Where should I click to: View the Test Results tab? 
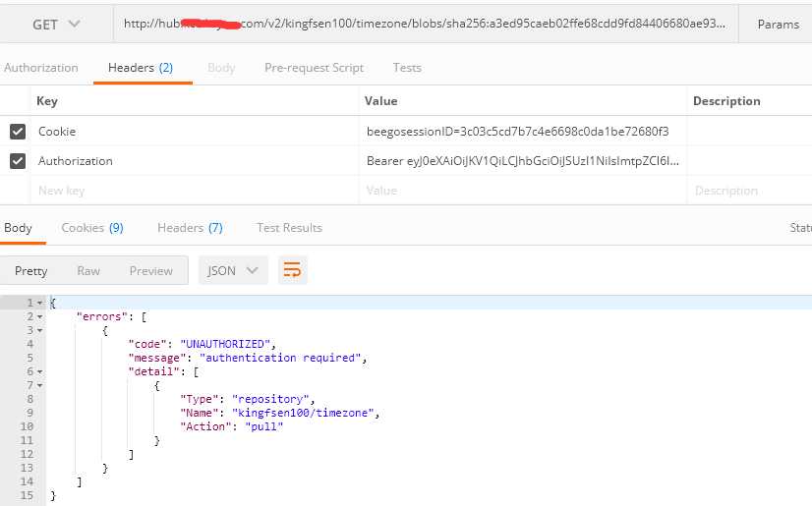289,228
